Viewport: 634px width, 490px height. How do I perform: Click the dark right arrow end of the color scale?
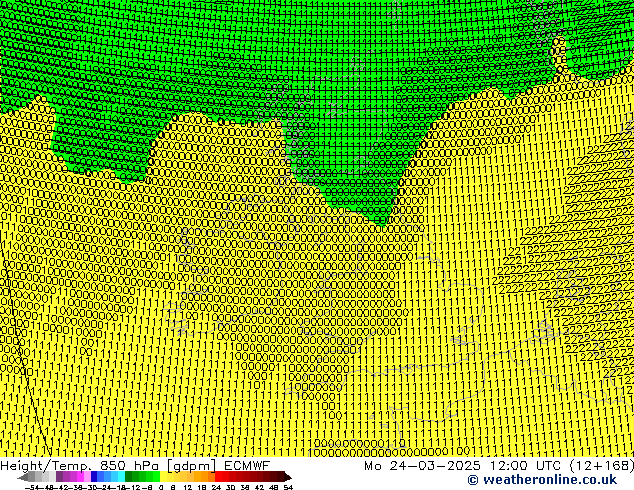288,477
